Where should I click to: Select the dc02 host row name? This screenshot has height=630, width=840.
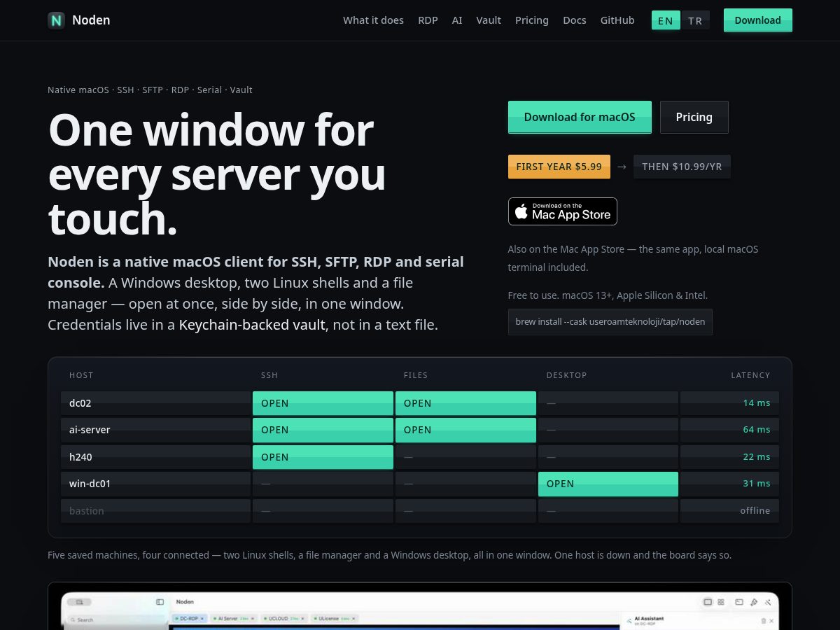coord(80,403)
